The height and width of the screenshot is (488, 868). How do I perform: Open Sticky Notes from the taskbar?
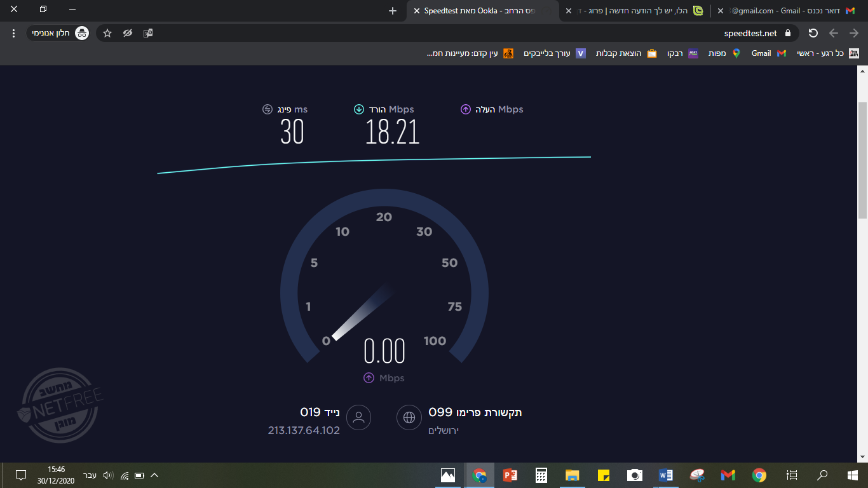pos(604,475)
